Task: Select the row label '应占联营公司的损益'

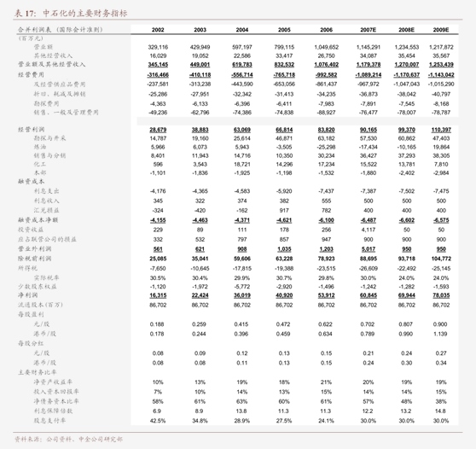Action: point(47,239)
